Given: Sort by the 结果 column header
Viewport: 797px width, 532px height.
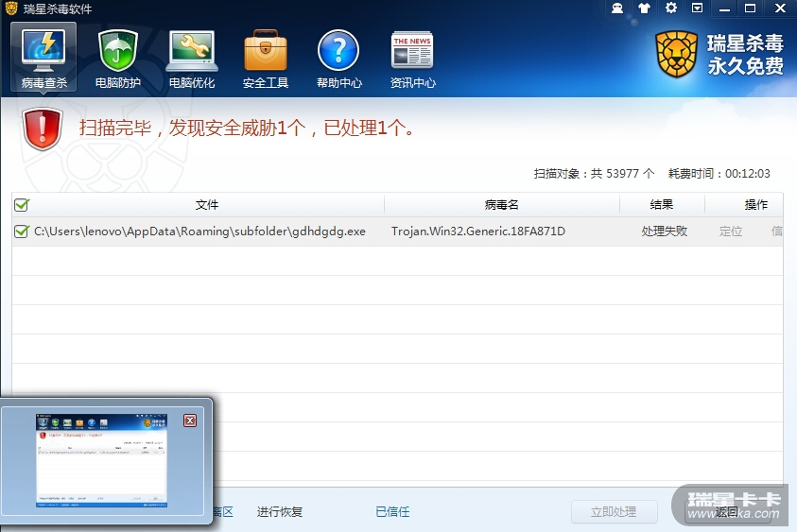Looking at the screenshot, I should (662, 205).
